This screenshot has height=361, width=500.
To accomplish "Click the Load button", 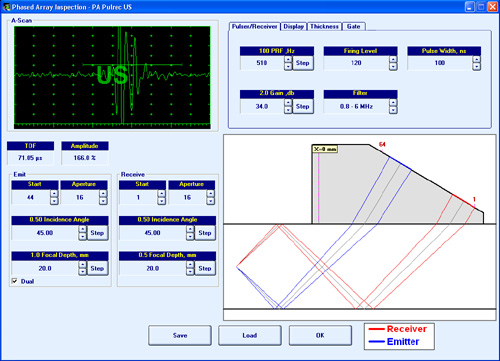I will pyautogui.click(x=250, y=335).
